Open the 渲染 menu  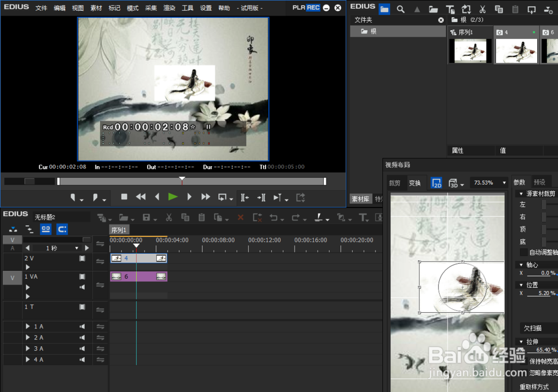tap(169, 8)
